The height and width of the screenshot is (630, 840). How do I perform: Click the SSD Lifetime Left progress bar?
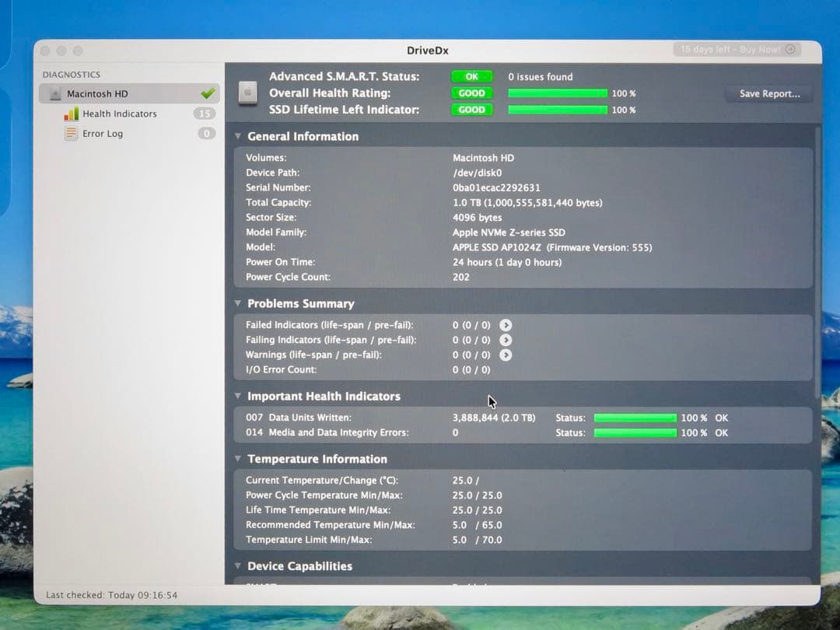click(558, 110)
